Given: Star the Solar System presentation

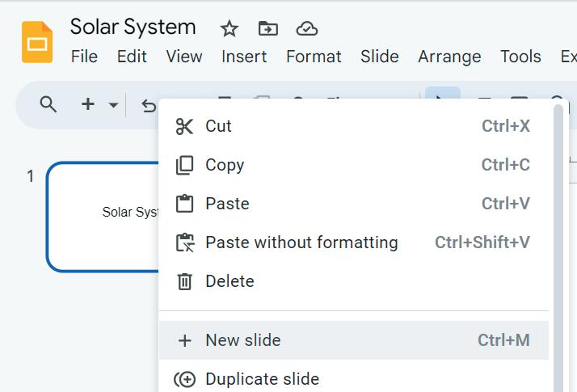Looking at the screenshot, I should (x=230, y=29).
